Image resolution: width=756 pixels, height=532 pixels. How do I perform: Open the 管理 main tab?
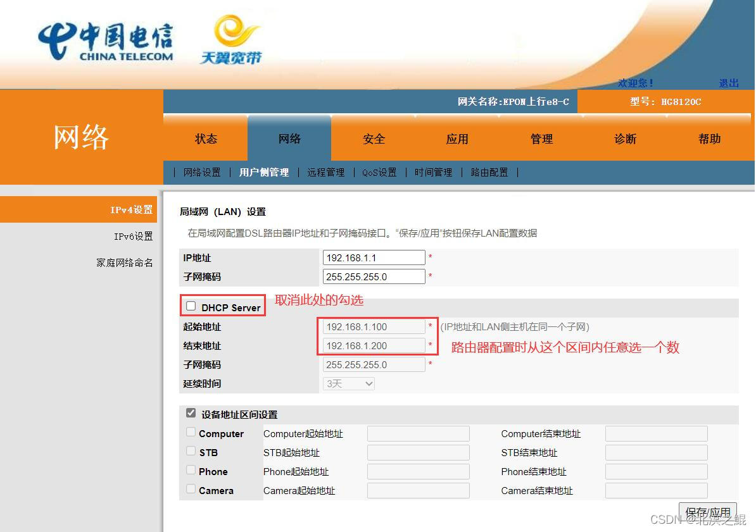(x=541, y=139)
